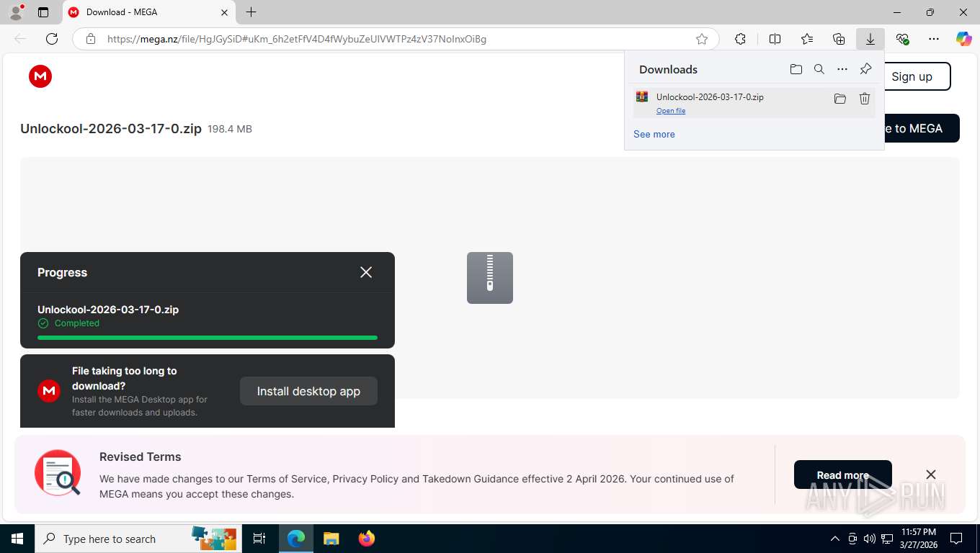Open File Explorer from taskbar
This screenshot has height=553, width=980.
point(331,539)
